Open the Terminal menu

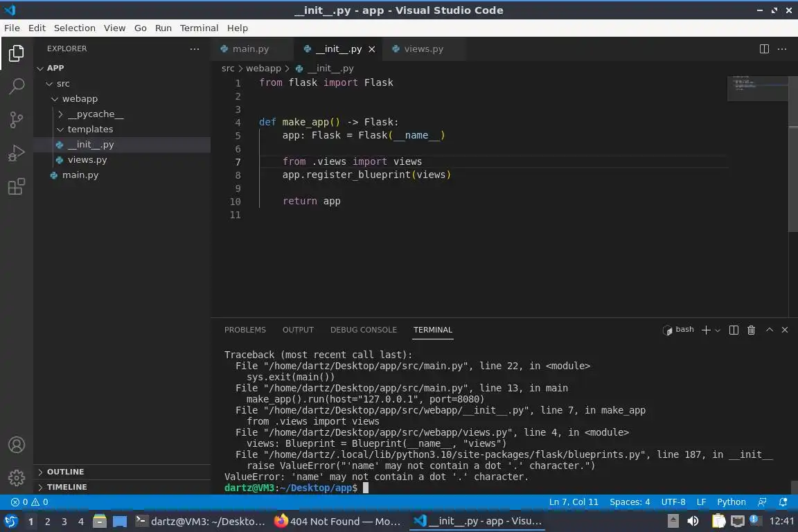pyautogui.click(x=199, y=28)
